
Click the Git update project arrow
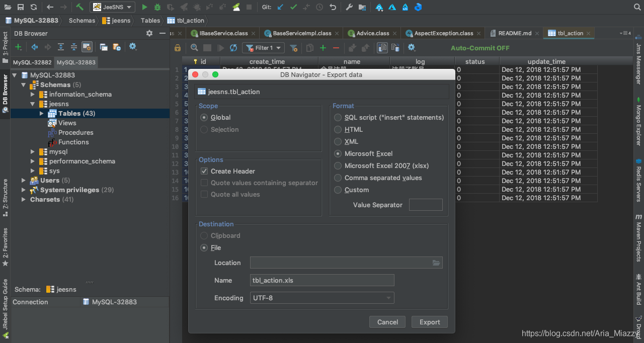click(x=280, y=7)
